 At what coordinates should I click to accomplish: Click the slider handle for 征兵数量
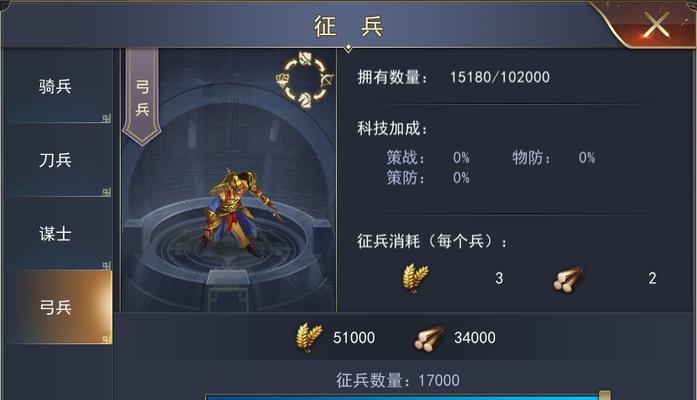point(605,395)
